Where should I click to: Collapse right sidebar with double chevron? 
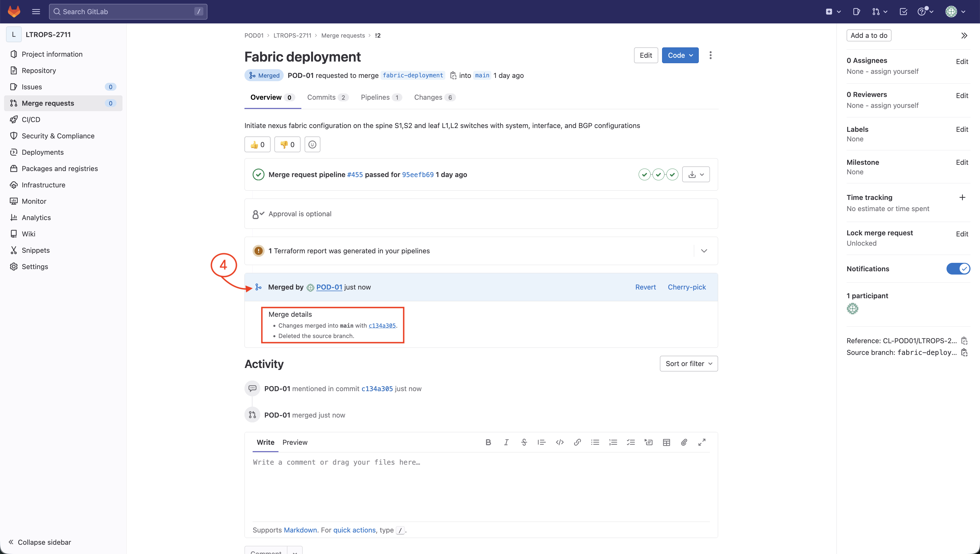tap(964, 35)
